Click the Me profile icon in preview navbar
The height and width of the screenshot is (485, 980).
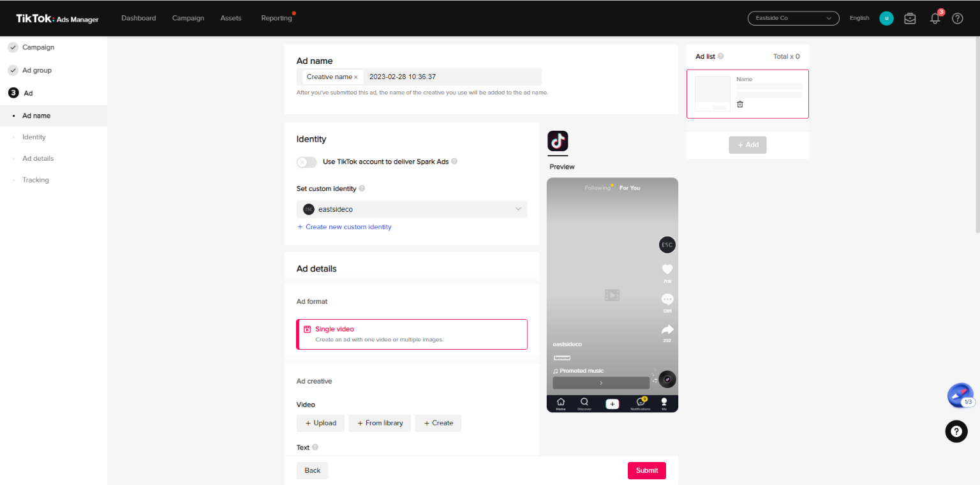pos(664,403)
